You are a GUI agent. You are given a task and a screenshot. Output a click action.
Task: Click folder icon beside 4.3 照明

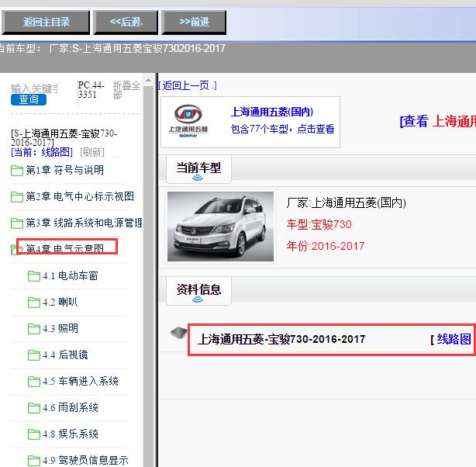coord(34,329)
